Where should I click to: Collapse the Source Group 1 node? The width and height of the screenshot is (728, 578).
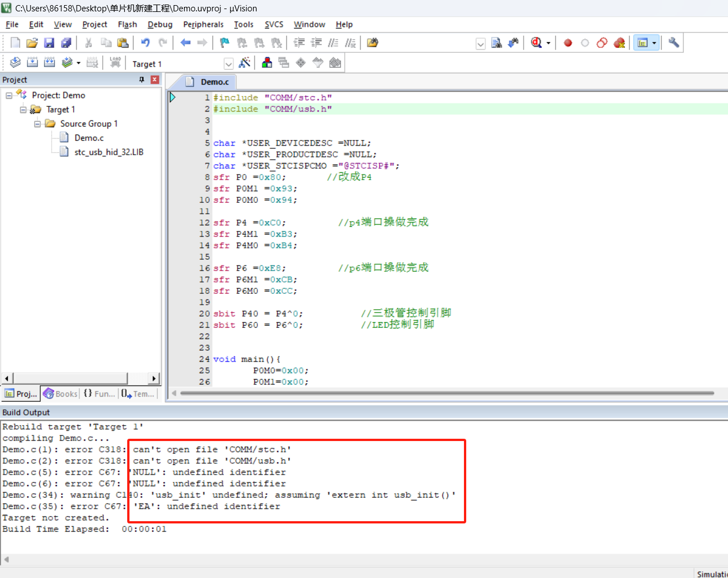click(37, 124)
